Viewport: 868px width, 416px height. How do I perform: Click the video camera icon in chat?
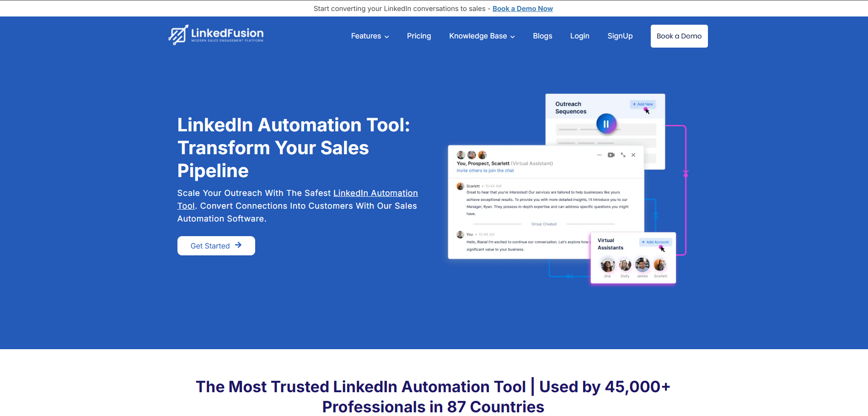[x=611, y=155]
